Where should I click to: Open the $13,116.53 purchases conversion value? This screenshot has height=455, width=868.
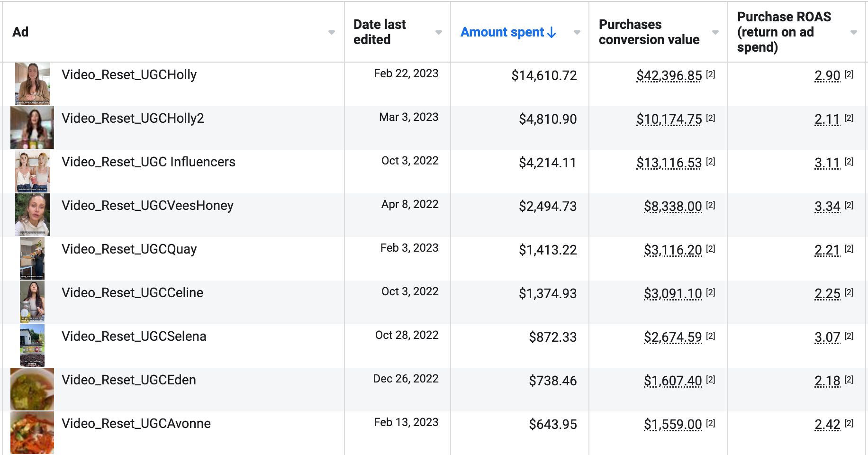tap(669, 163)
